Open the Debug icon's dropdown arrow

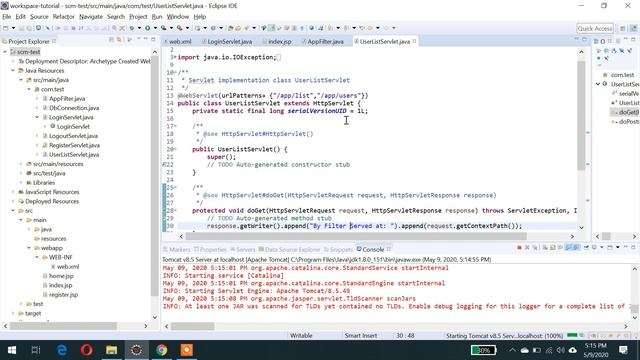click(x=139, y=28)
